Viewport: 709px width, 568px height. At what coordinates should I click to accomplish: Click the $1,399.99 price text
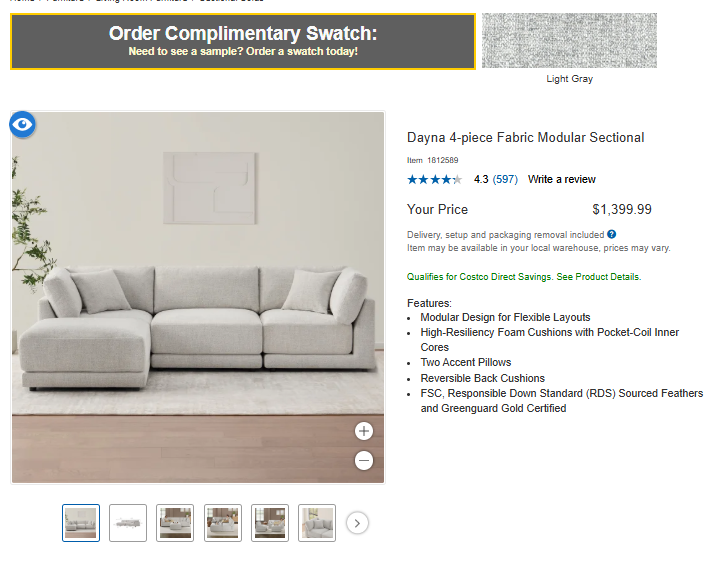(x=621, y=210)
